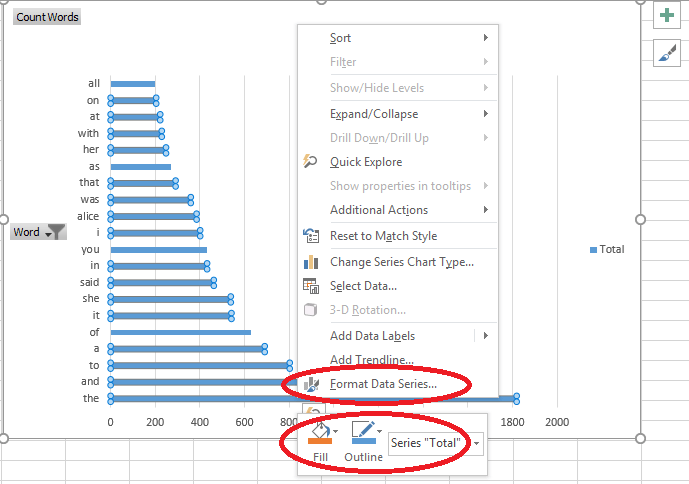Click the Outline pen icon

[362, 434]
